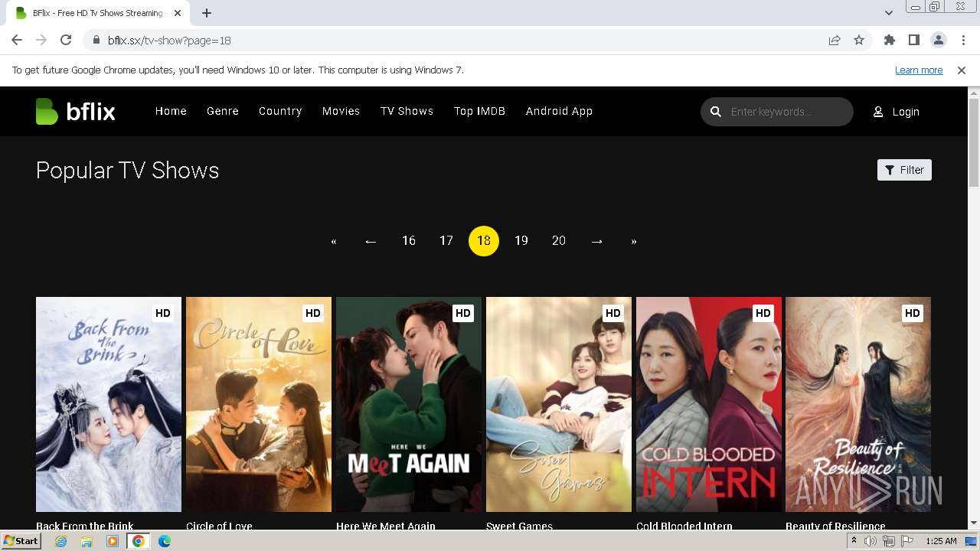Open Chrome extensions puzzle icon
Image resolution: width=980 pixels, height=551 pixels.
tap(890, 40)
